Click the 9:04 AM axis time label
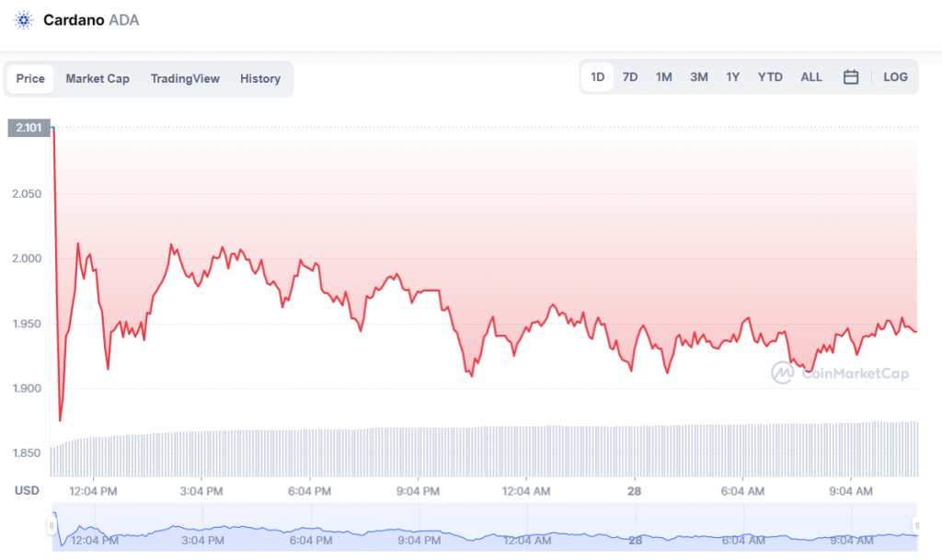This screenshot has width=942, height=560. tap(851, 491)
